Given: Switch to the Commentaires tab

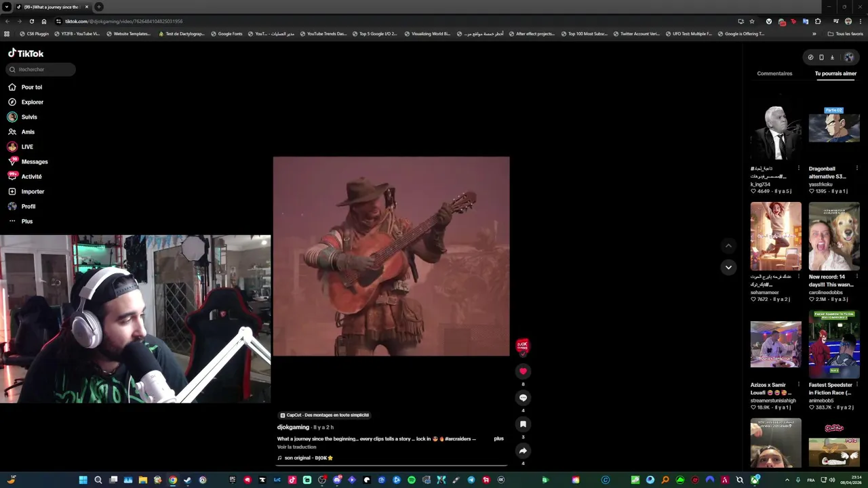Looking at the screenshot, I should pos(774,73).
